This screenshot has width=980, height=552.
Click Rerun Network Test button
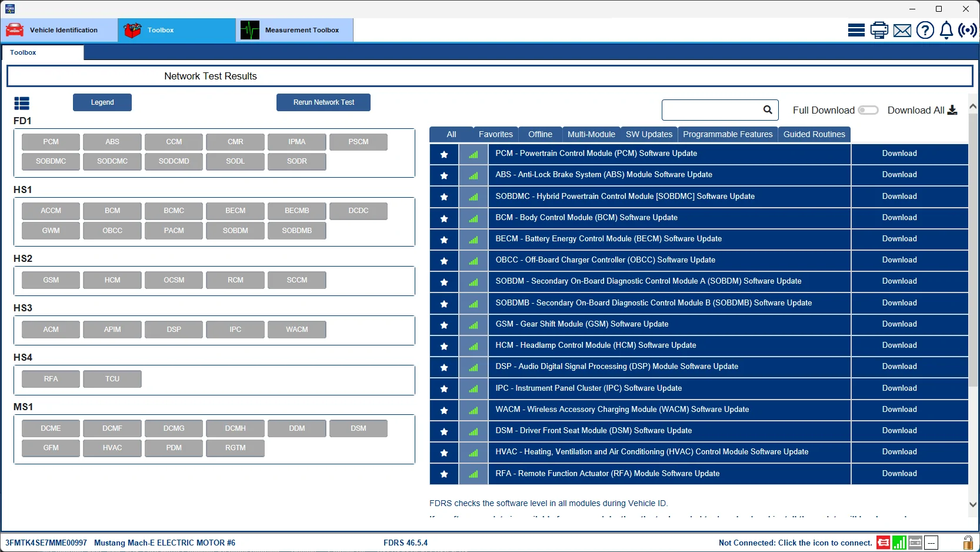(324, 102)
